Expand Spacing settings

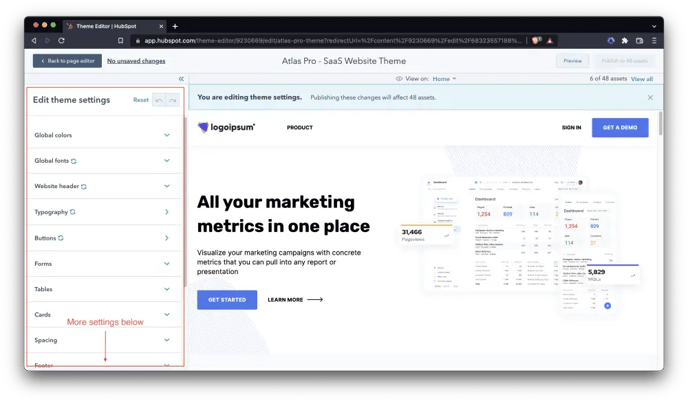(104, 340)
